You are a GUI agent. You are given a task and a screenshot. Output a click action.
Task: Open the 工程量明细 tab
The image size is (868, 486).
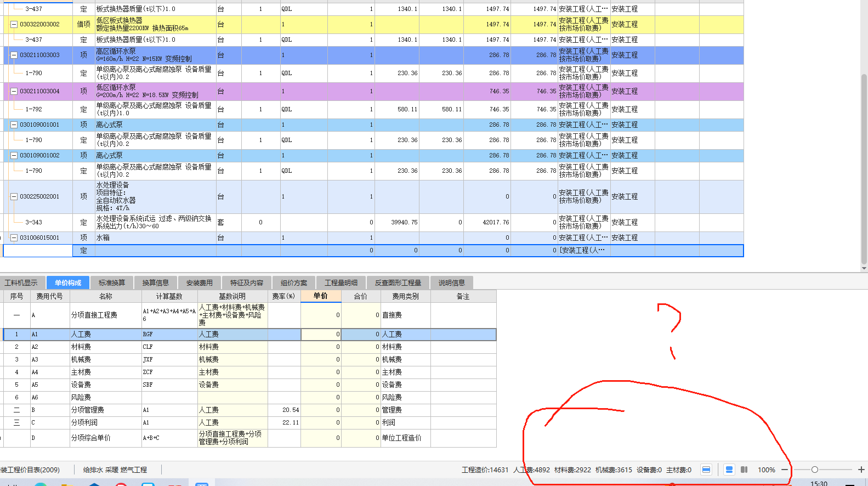(341, 282)
